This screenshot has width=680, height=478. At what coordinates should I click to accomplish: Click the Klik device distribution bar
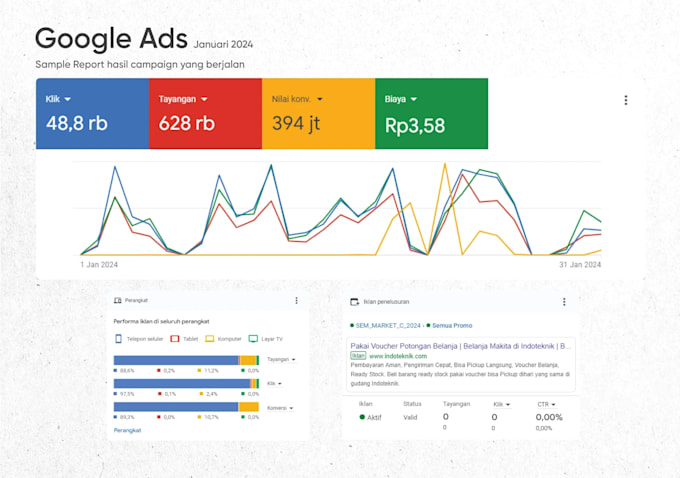pyautogui.click(x=186, y=383)
